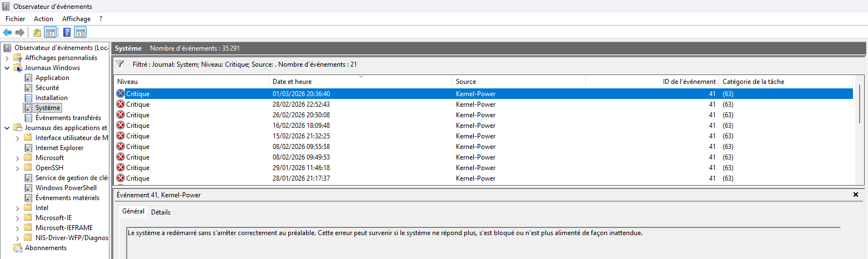Toggle the Action pane show/hide icon
This screenshot has width=868, height=259.
pos(80,32)
